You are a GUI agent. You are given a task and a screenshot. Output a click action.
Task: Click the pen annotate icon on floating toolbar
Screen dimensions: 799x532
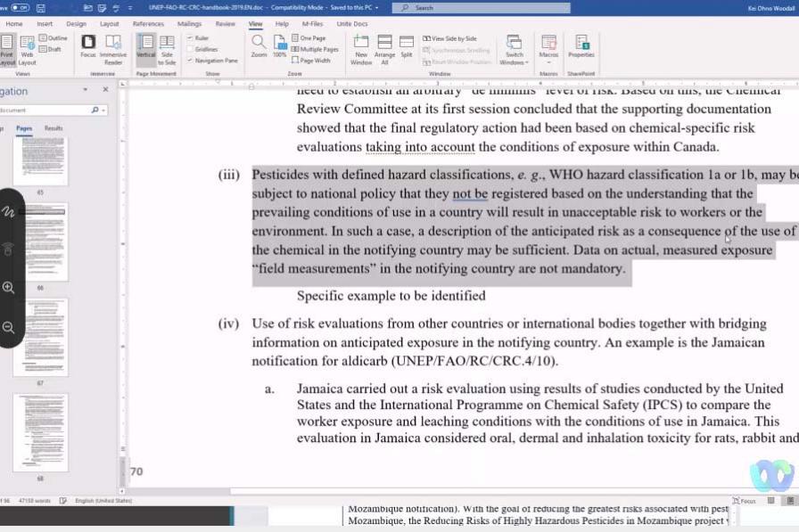tap(8, 211)
